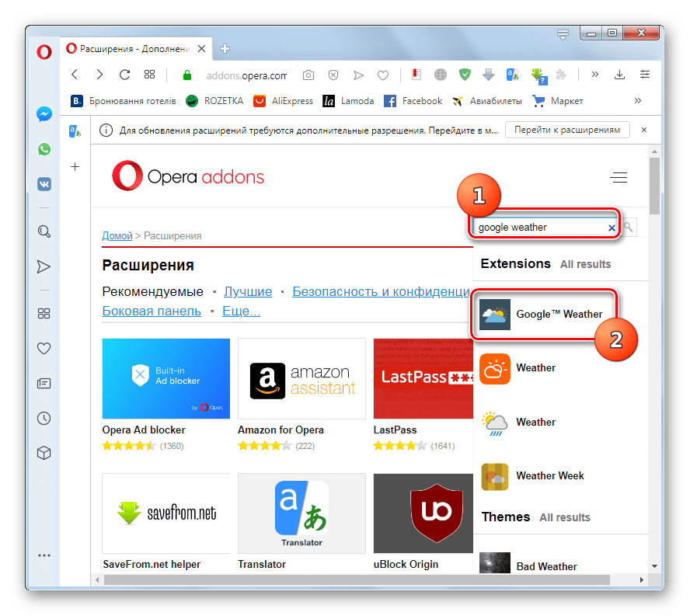This screenshot has width=690, height=616.
Task: Clear the search field with the X
Action: [612, 228]
